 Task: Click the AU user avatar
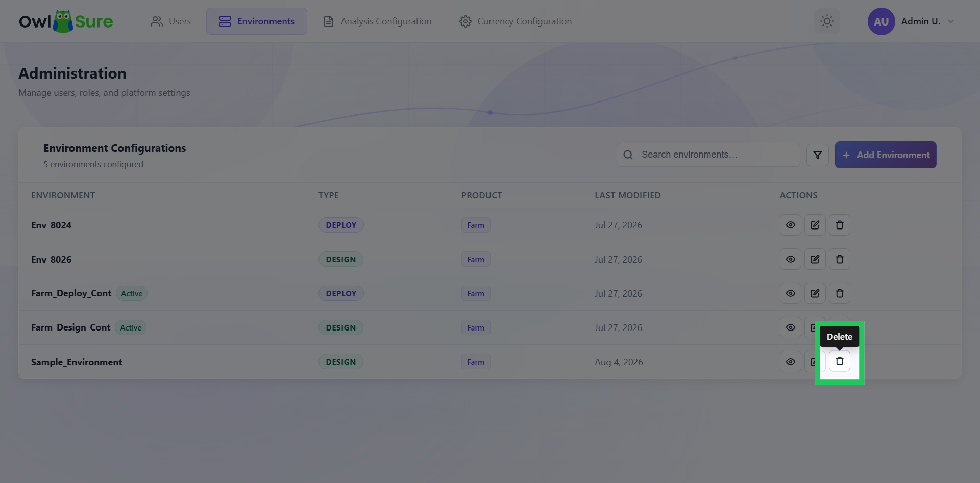881,21
